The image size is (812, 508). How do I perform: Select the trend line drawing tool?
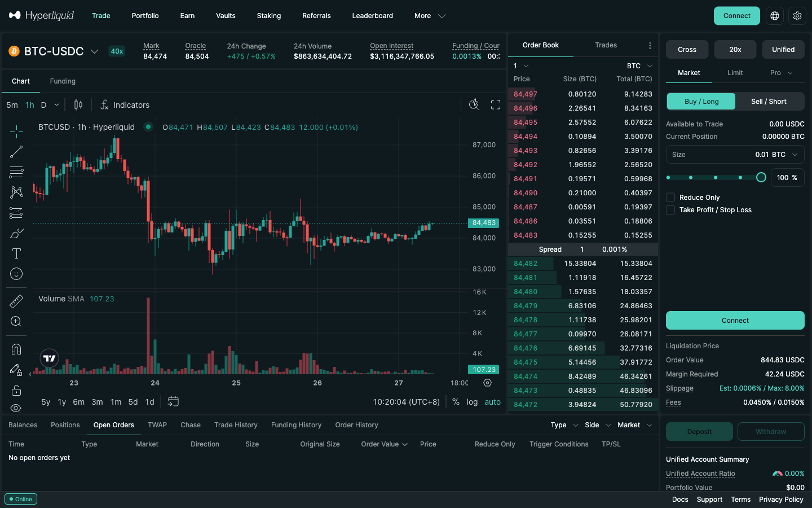[x=16, y=152]
